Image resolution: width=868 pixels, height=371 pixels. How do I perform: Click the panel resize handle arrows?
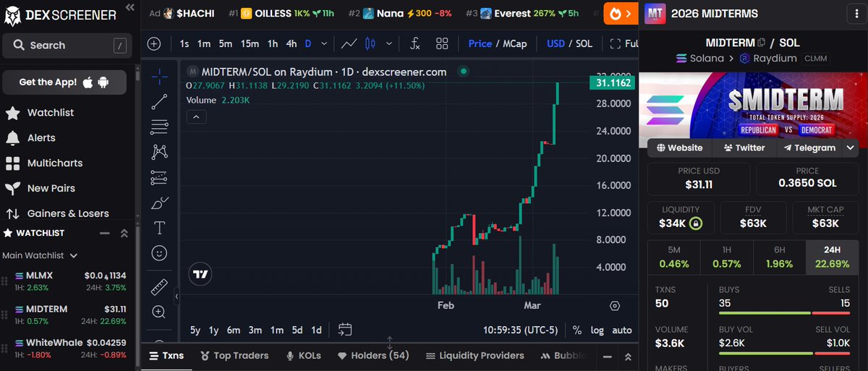point(390,343)
